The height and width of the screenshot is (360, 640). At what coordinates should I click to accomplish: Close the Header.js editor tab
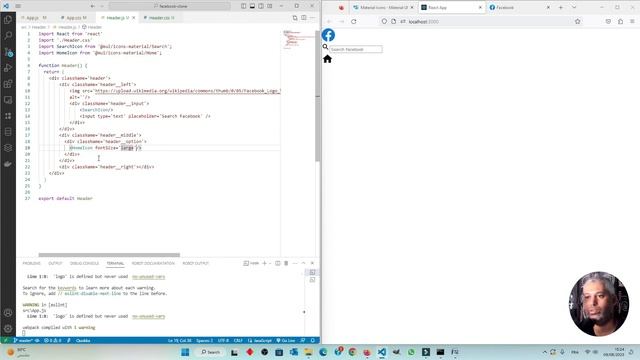click(x=133, y=18)
